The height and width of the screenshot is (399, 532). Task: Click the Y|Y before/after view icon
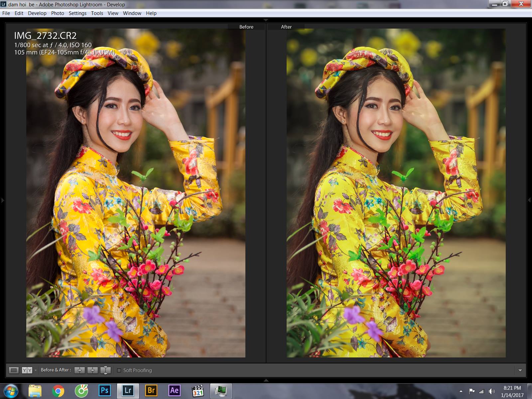[x=27, y=370]
